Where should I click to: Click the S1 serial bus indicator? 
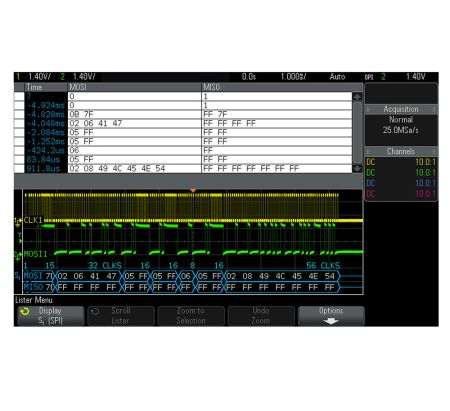coord(18,276)
